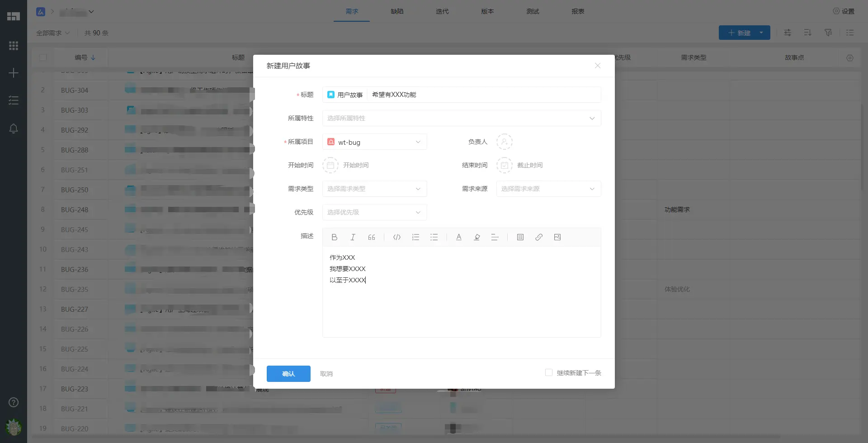868x443 pixels.
Task: Insert an image into the description
Action: click(x=557, y=237)
